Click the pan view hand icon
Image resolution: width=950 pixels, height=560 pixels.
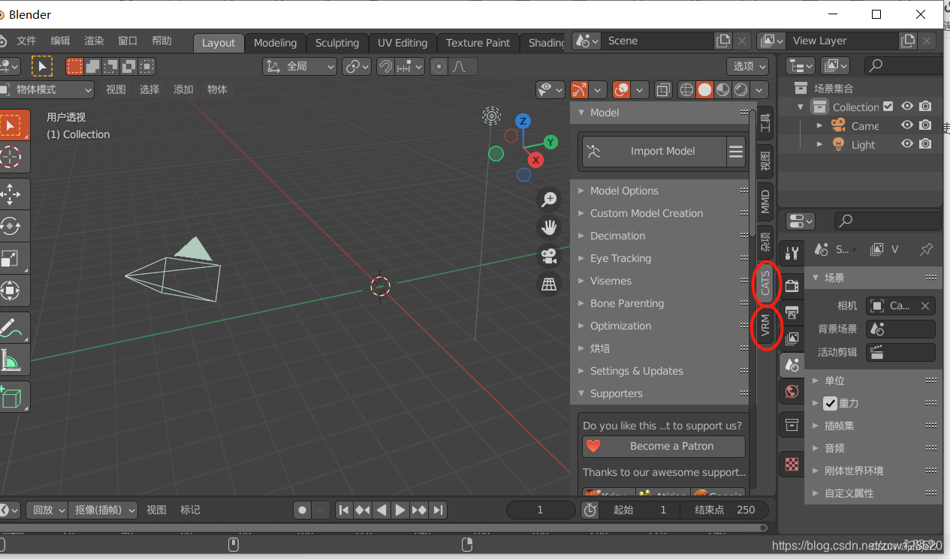click(550, 227)
